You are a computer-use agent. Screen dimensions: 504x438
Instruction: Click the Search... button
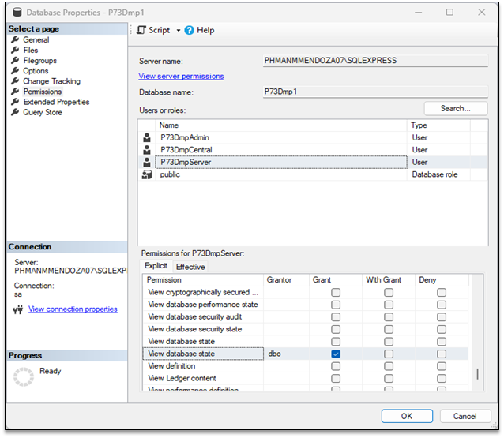point(455,108)
